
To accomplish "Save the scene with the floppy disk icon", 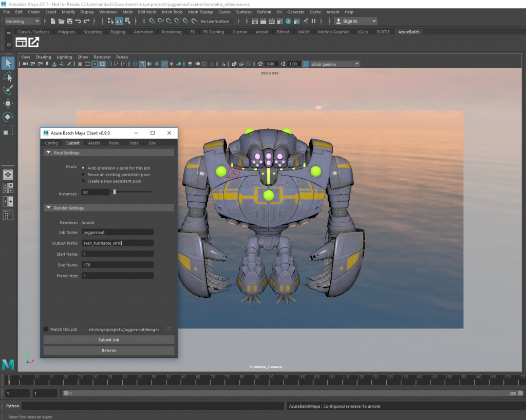I will [x=70, y=21].
